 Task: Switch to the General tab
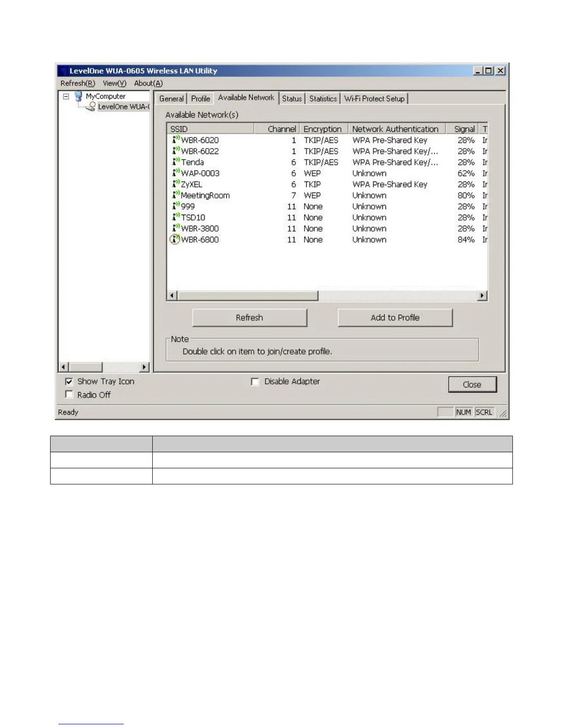pyautogui.click(x=172, y=98)
